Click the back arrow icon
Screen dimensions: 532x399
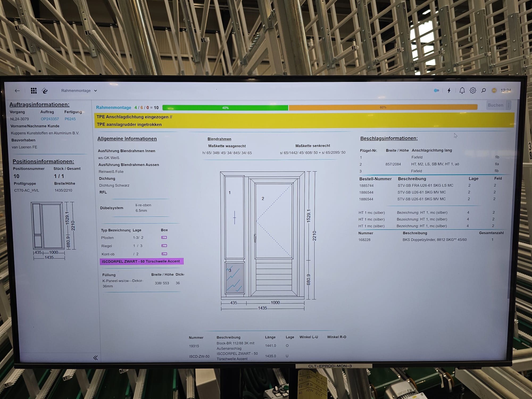(x=17, y=91)
